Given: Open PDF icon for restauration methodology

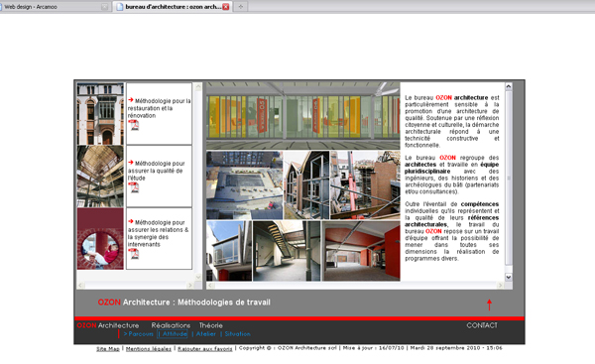Looking at the screenshot, I should point(134,125).
